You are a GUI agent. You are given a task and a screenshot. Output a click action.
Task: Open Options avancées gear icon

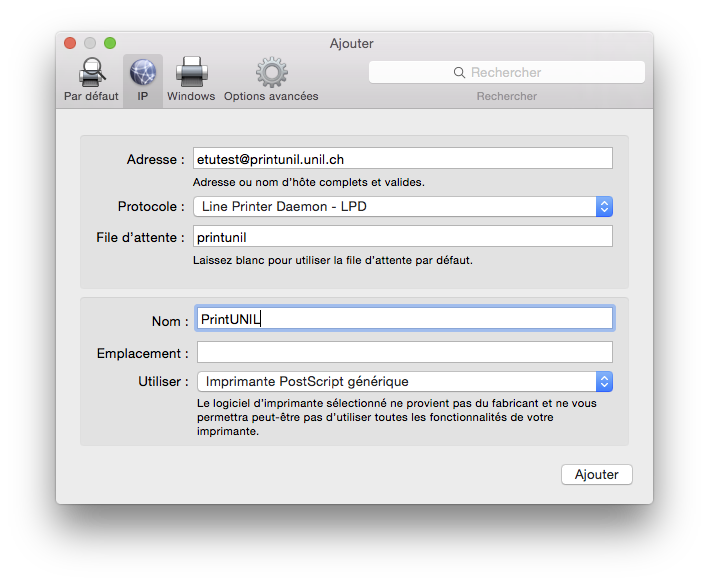point(271,73)
